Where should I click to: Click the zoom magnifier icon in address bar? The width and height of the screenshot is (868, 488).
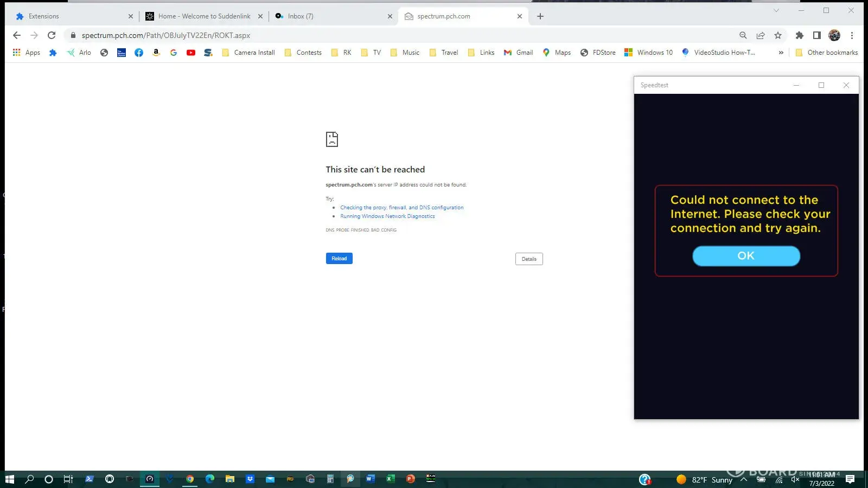[743, 35]
